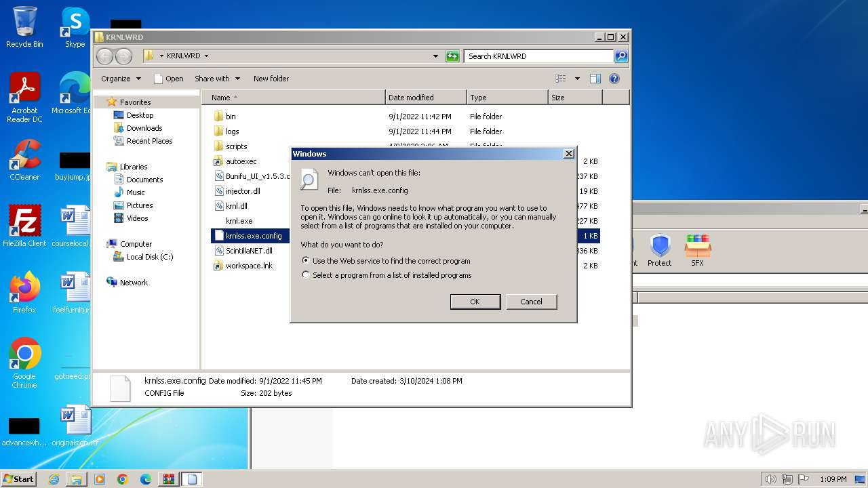868x488 pixels.
Task: Open the Share with dropdown menu
Action: point(217,79)
